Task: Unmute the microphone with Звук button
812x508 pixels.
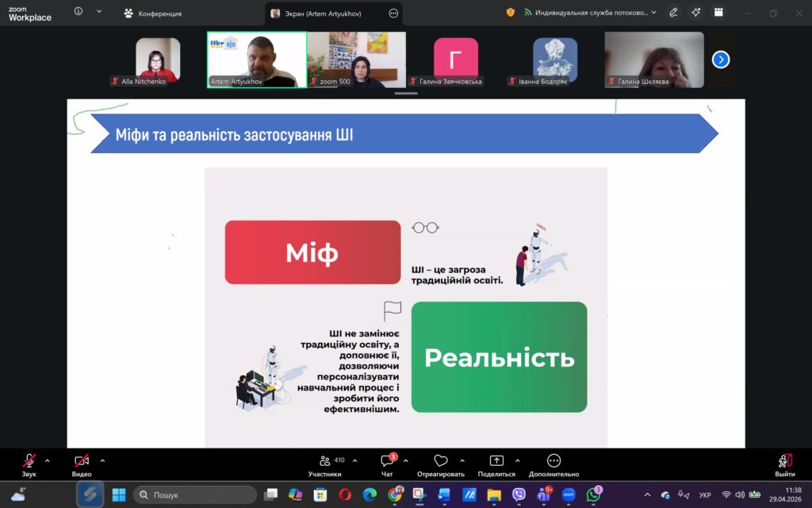Action: pyautogui.click(x=29, y=461)
